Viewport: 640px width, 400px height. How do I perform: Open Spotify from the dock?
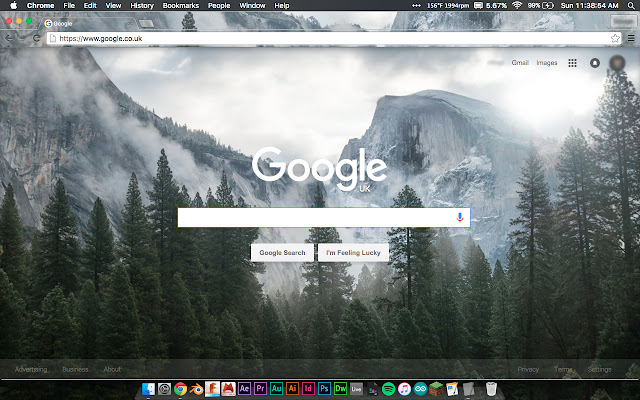pyautogui.click(x=388, y=389)
